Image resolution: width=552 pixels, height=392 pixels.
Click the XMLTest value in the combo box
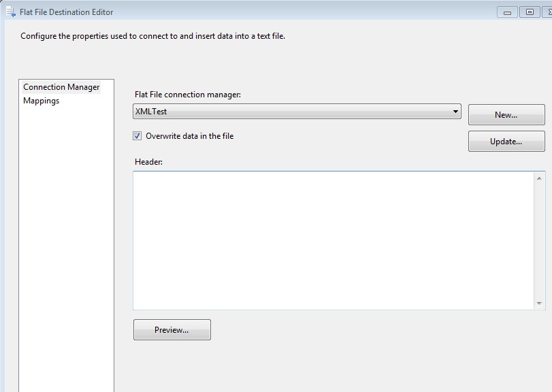[151, 112]
